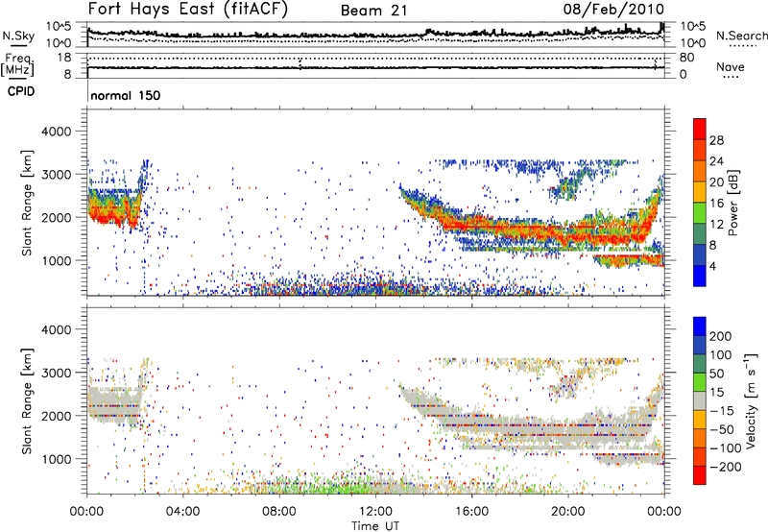Click the 'N.Search' legend label
Screen dimensions: 768x532
click(x=741, y=36)
